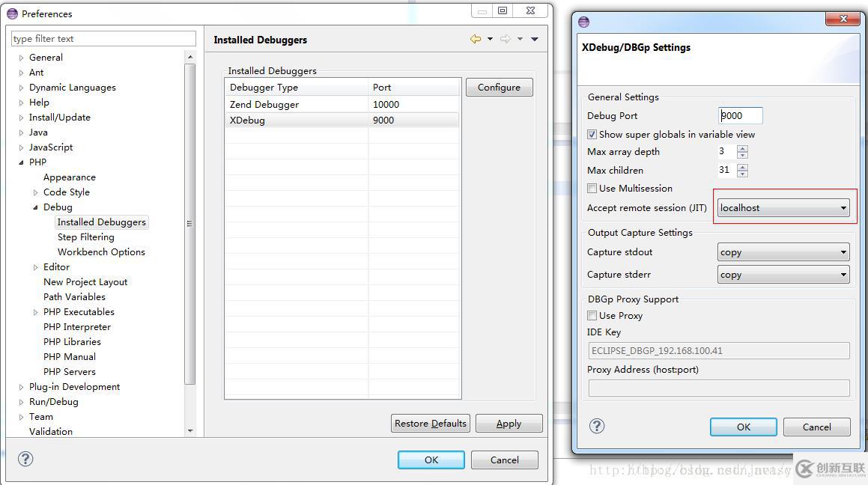The height and width of the screenshot is (485, 868).
Task: Enable the Use Proxy checkbox
Action: pyautogui.click(x=592, y=315)
